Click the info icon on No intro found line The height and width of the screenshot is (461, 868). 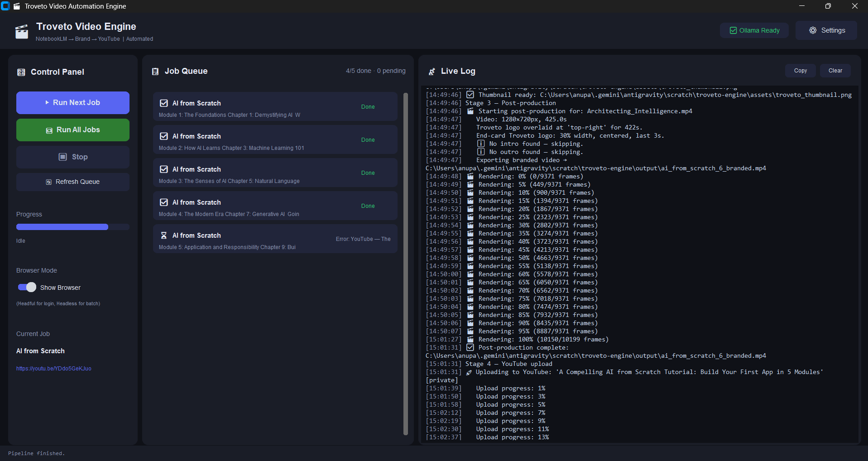[x=481, y=144]
